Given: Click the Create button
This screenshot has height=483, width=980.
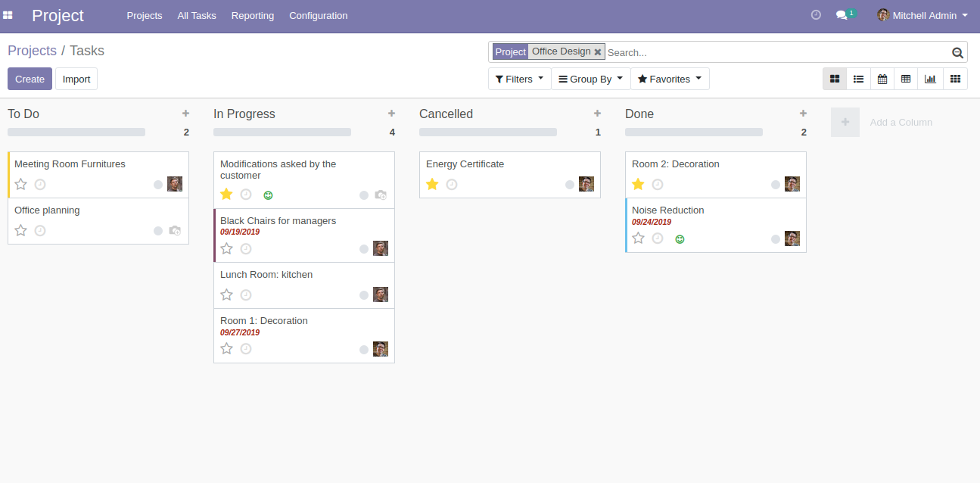Looking at the screenshot, I should 30,79.
